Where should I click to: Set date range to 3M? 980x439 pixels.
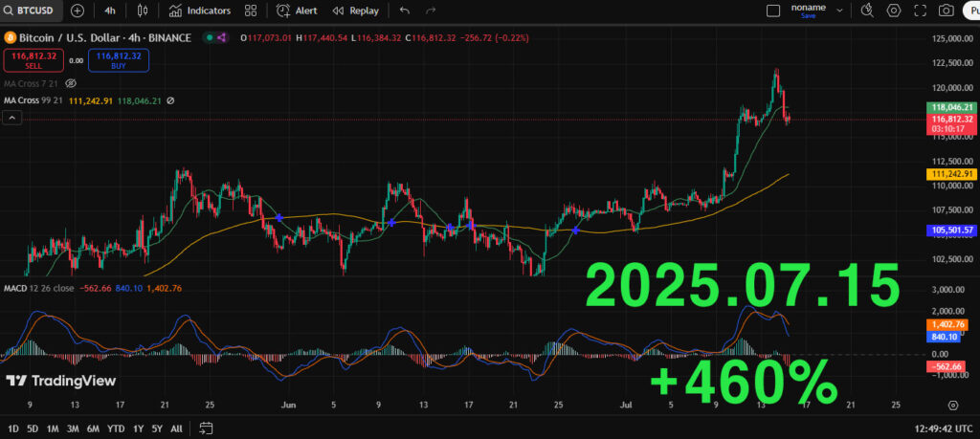coord(73,428)
